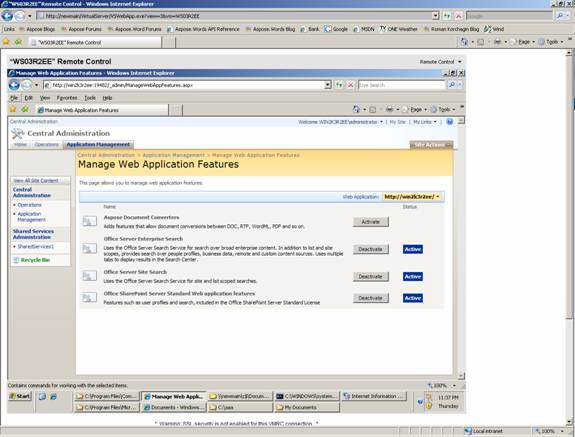Open SharedServices1 in the sidebar
Image resolution: width=575 pixels, height=437 pixels.
[36, 247]
